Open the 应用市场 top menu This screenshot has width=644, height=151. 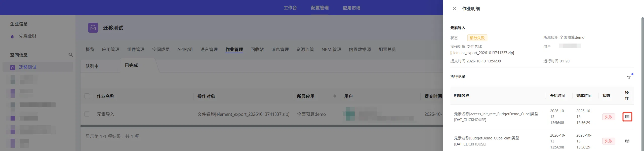click(x=351, y=8)
